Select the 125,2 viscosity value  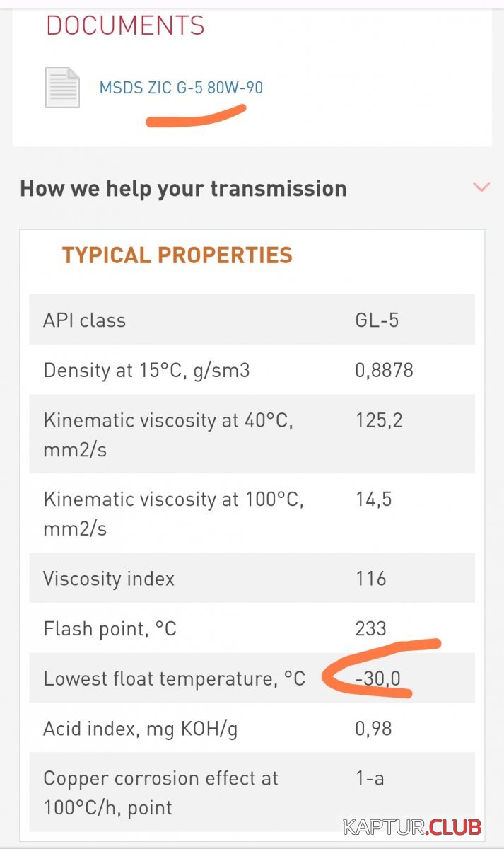379,421
